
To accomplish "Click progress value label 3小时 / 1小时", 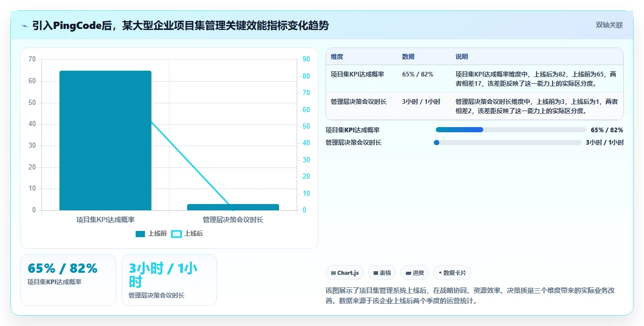I will point(605,143).
